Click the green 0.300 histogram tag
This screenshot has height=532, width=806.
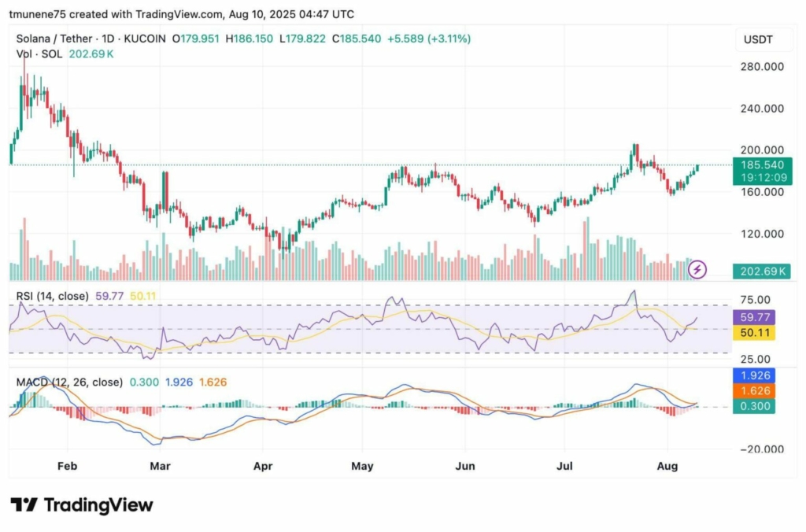click(754, 406)
